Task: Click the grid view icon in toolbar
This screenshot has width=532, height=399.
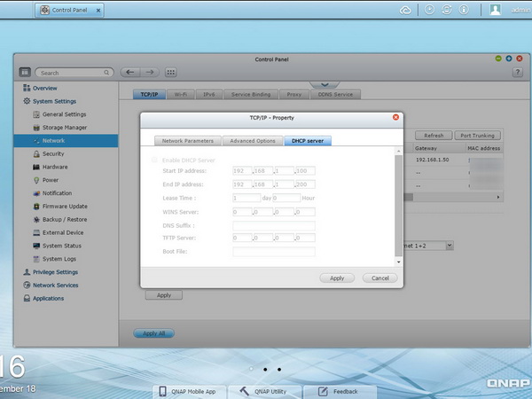Action: [171, 72]
